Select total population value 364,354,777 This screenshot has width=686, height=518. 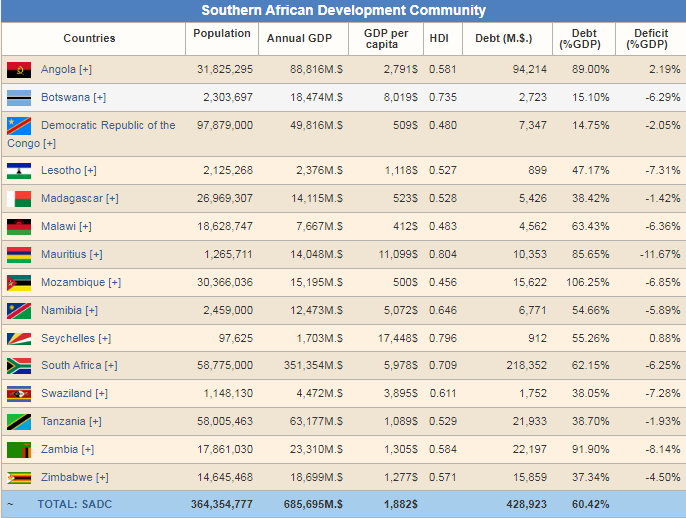pos(221,504)
